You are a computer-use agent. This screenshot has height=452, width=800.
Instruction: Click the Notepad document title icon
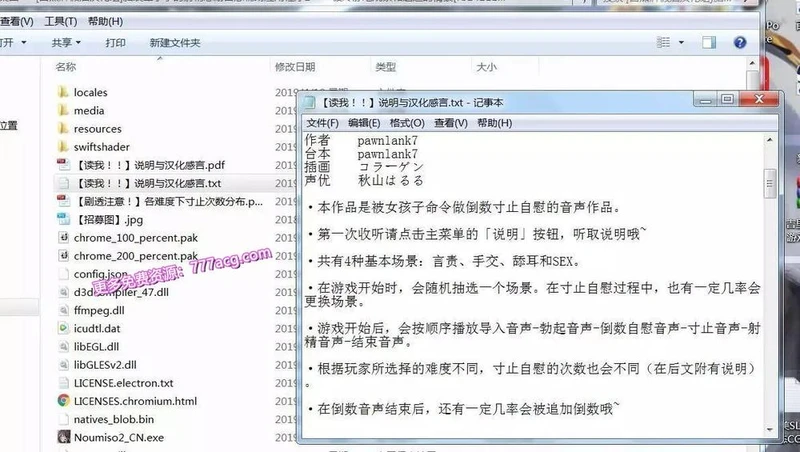point(309,103)
